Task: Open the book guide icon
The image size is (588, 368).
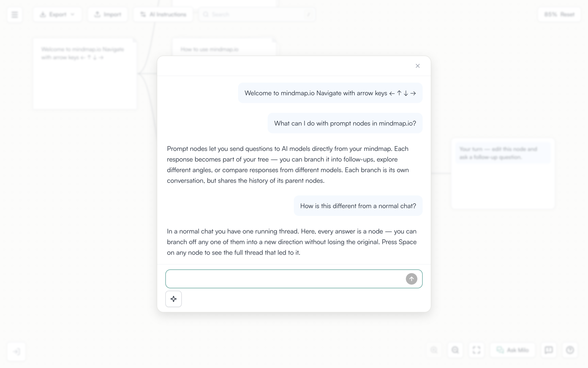Action: 549,350
